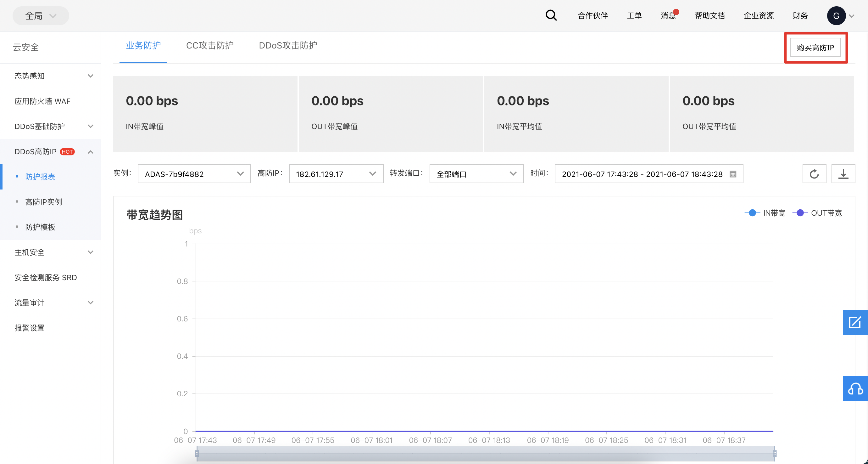Switch to 业务防护 tab
Viewport: 868px width, 464px height.
click(x=143, y=46)
